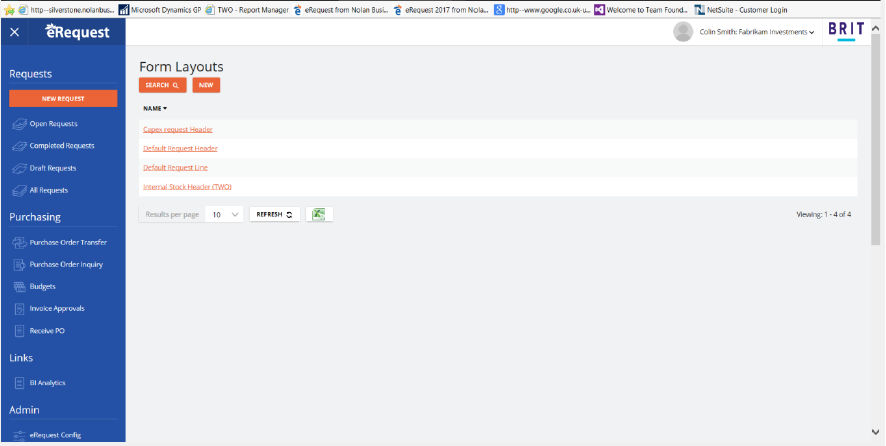Click the Budgets sidebar icon
The image size is (886, 446).
click(19, 287)
